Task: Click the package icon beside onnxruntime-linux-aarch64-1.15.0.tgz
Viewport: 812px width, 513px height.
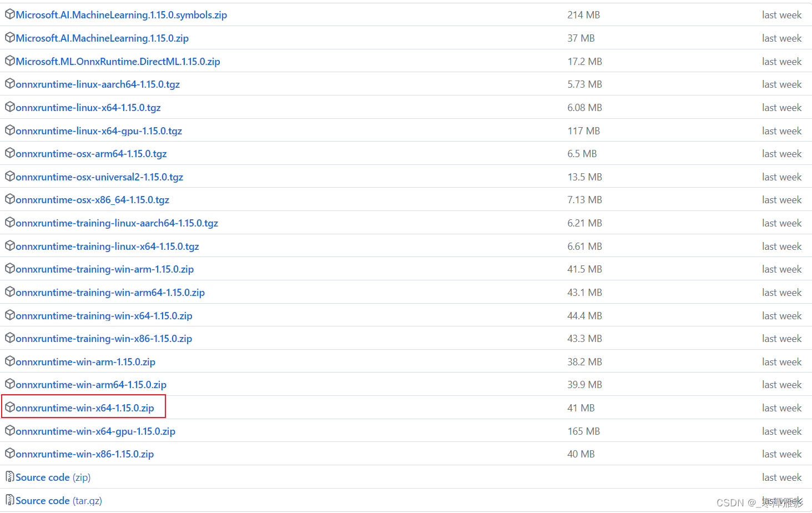Action: point(10,83)
